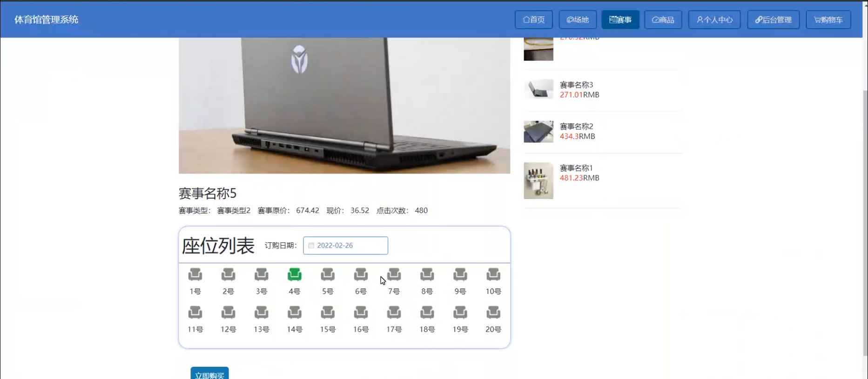Select seat 7号 icon

(x=394, y=274)
